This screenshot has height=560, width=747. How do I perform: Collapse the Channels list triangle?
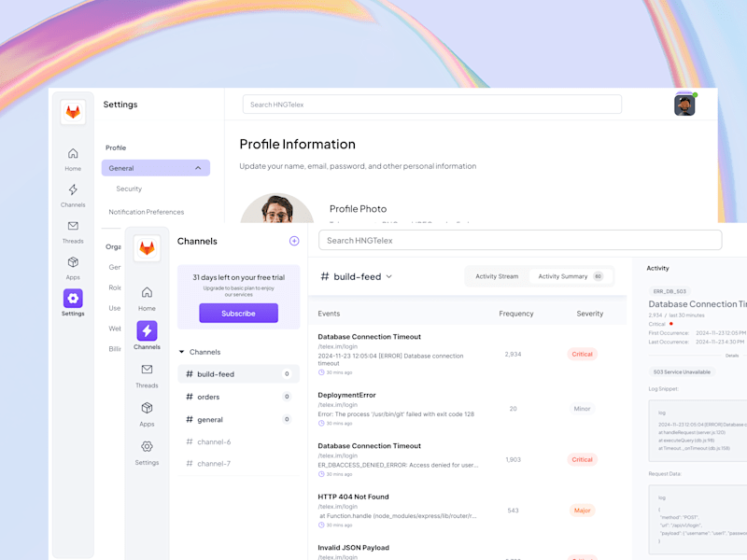click(x=181, y=352)
